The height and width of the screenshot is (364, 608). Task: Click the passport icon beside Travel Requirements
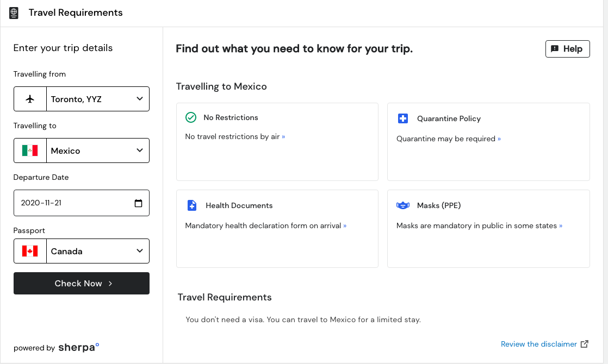14,12
